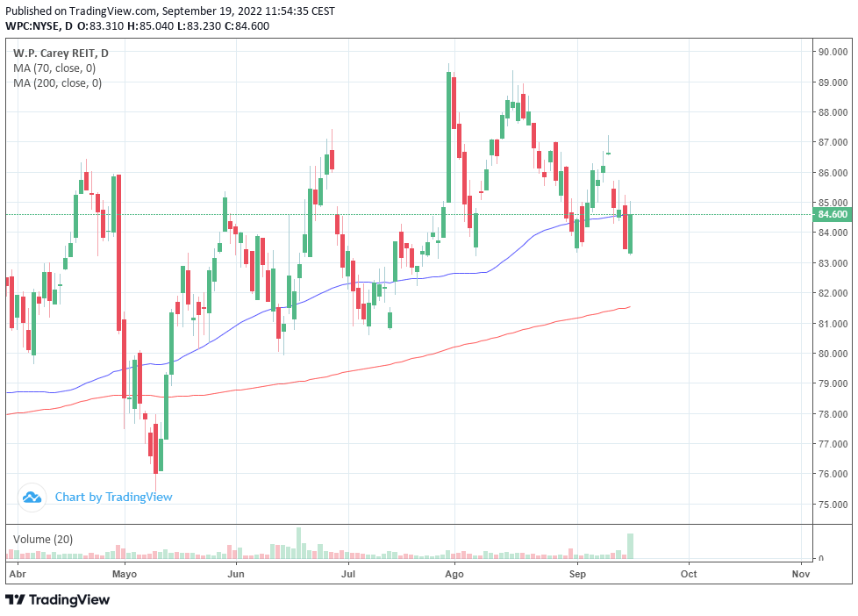Click the Ago label on time axis
Screen dimensions: 858x616
tap(454, 574)
